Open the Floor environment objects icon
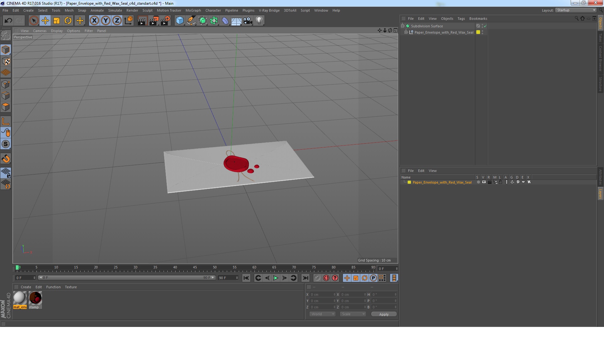 [237, 21]
